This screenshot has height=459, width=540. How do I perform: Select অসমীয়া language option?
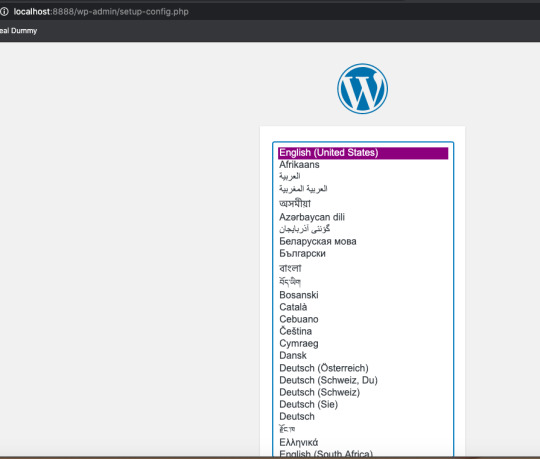pyautogui.click(x=363, y=204)
